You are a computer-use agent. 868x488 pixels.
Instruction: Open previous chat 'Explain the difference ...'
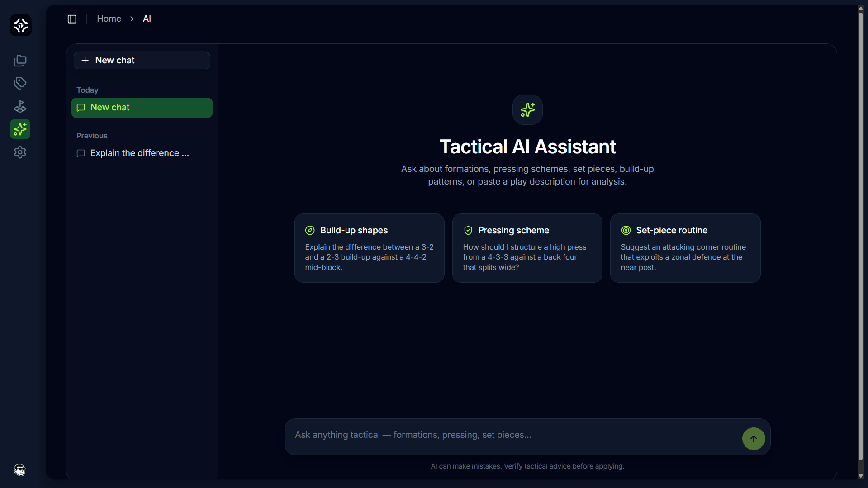click(142, 153)
